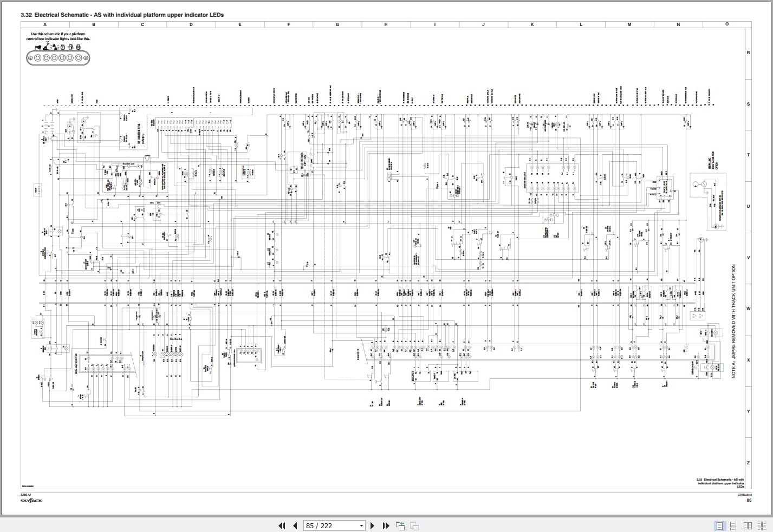Switch to two-page facing layout
773x532 pixels.
pyautogui.click(x=748, y=526)
